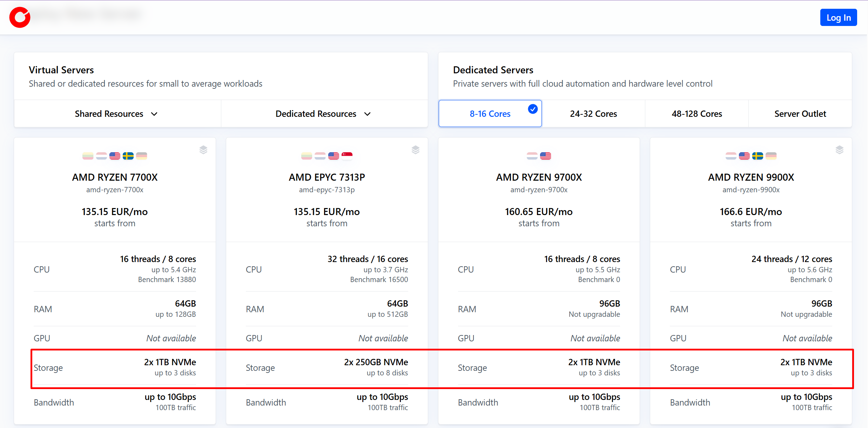Switch to 24-32 Cores tab
Viewport: 868px width, 428px height.
(x=593, y=114)
